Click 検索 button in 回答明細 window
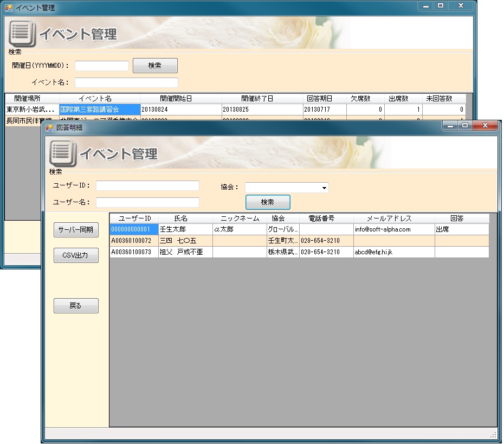The height and width of the screenshot is (444, 504). point(268,202)
